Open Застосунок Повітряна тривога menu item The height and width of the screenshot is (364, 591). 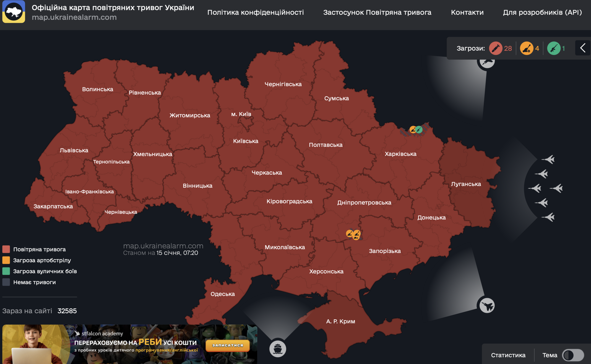pos(377,12)
